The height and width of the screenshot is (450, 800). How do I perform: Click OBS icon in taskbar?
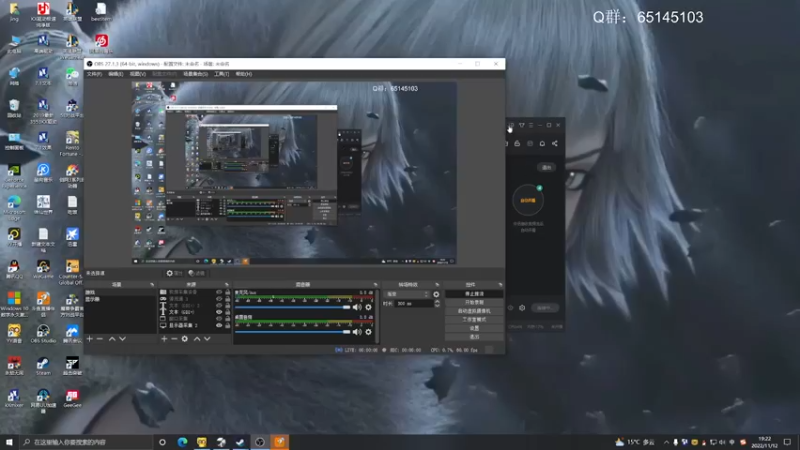pos(260,442)
